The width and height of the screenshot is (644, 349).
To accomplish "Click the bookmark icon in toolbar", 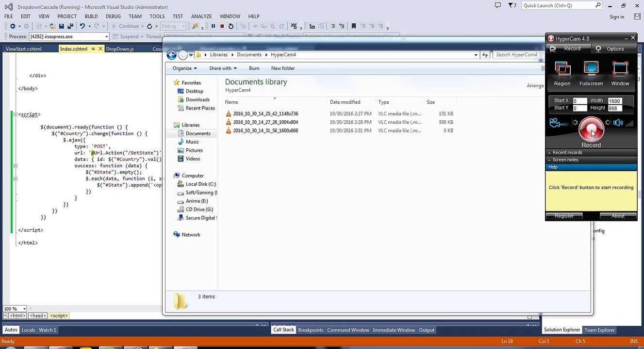I will pyautogui.click(x=354, y=26).
